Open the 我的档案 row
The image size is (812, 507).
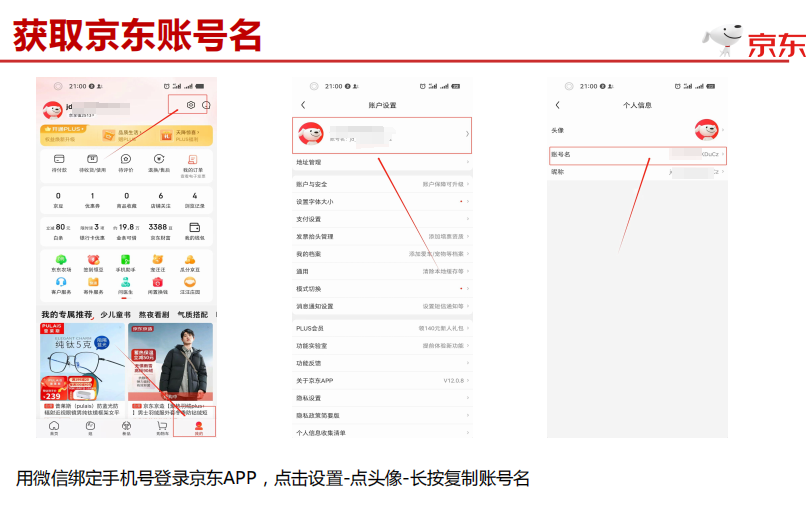382,254
